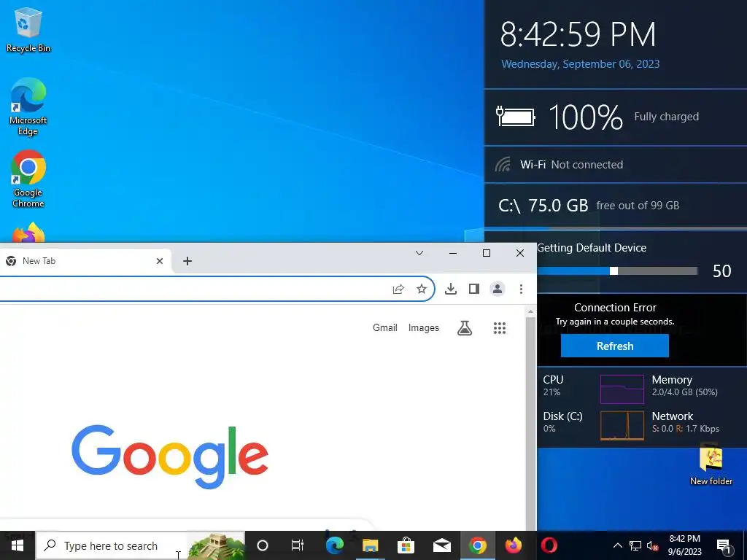Open the Images link

(x=424, y=328)
